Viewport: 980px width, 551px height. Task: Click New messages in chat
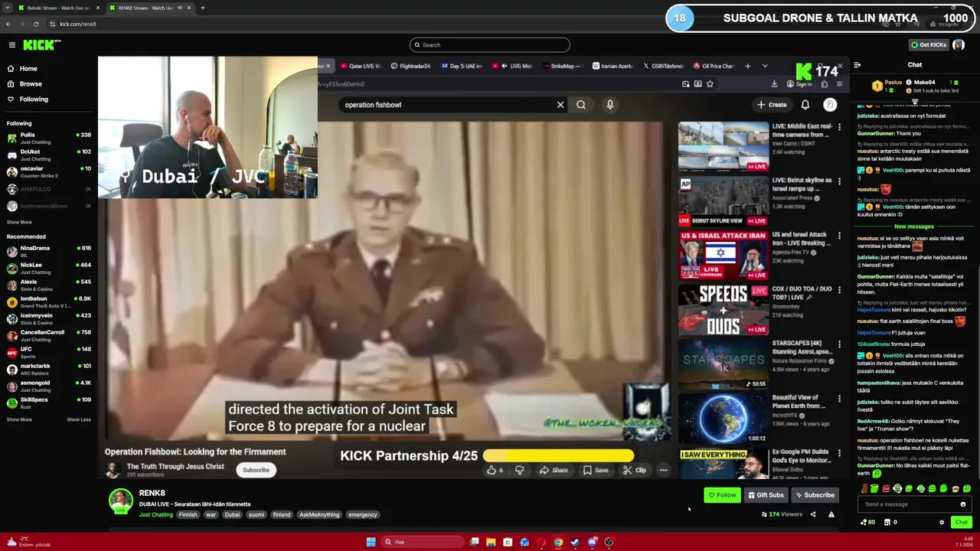[x=914, y=227]
